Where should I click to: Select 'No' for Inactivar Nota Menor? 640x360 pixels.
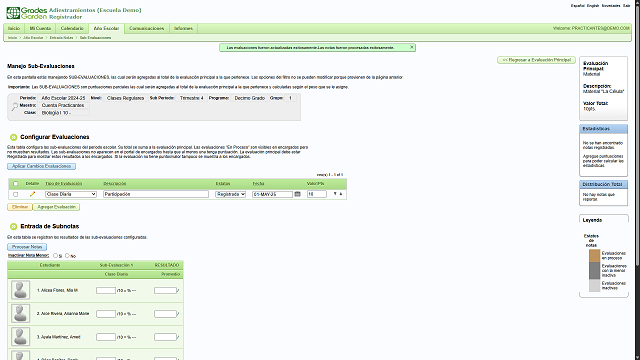click(67, 256)
